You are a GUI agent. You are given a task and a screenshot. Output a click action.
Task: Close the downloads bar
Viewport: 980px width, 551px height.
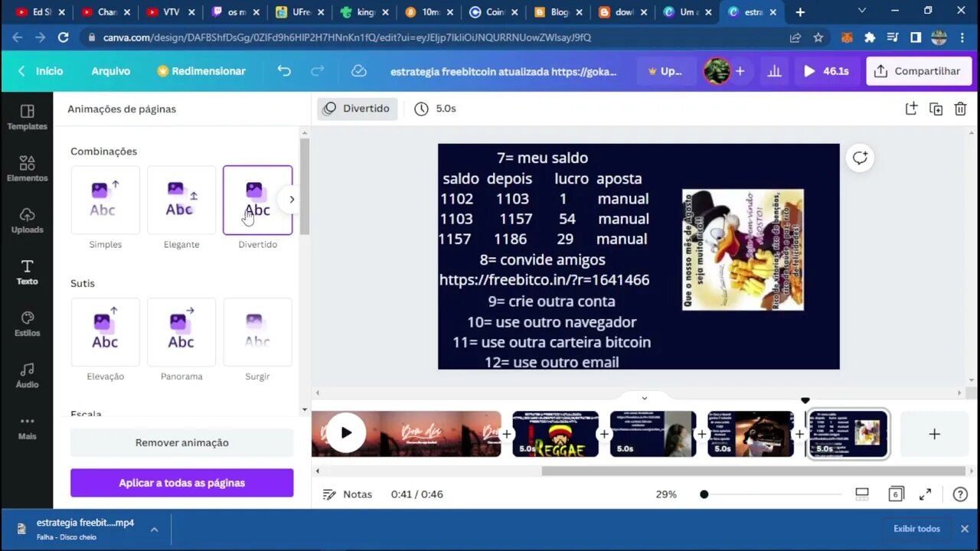pyautogui.click(x=965, y=529)
